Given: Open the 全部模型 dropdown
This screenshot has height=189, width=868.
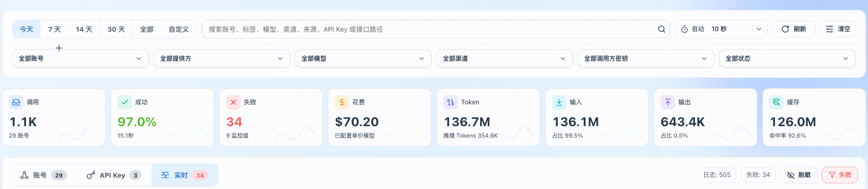Looking at the screenshot, I should pos(363,59).
